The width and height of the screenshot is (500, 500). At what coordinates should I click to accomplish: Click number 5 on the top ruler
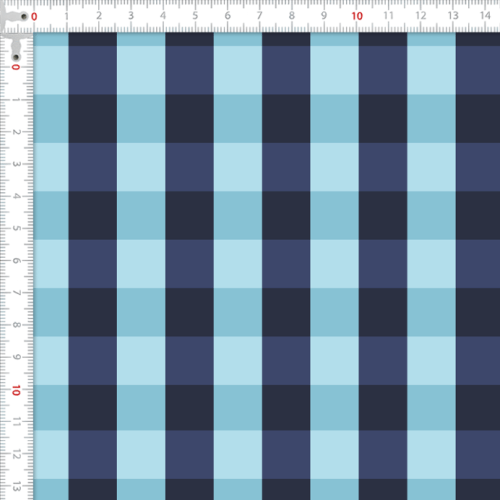coord(195,16)
